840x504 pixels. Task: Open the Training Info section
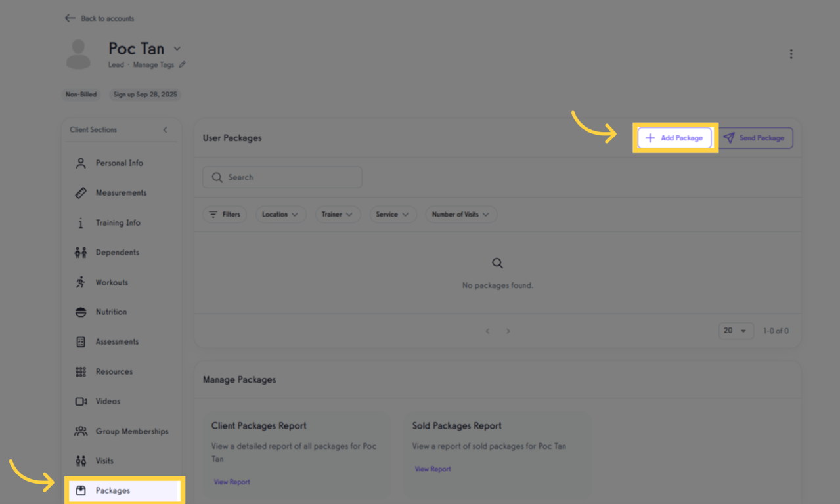118,222
